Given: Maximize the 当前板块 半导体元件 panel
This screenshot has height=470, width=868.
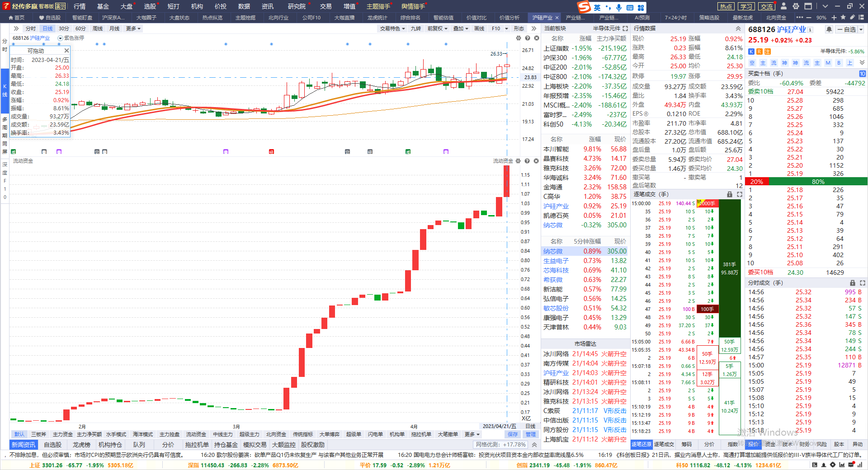Looking at the screenshot, I should (x=625, y=28).
